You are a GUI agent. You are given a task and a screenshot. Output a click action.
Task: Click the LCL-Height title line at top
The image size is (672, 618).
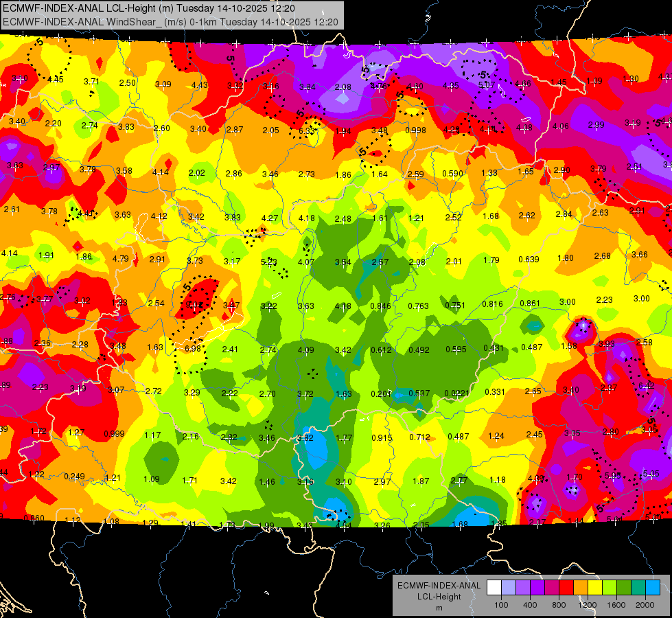coord(149,8)
